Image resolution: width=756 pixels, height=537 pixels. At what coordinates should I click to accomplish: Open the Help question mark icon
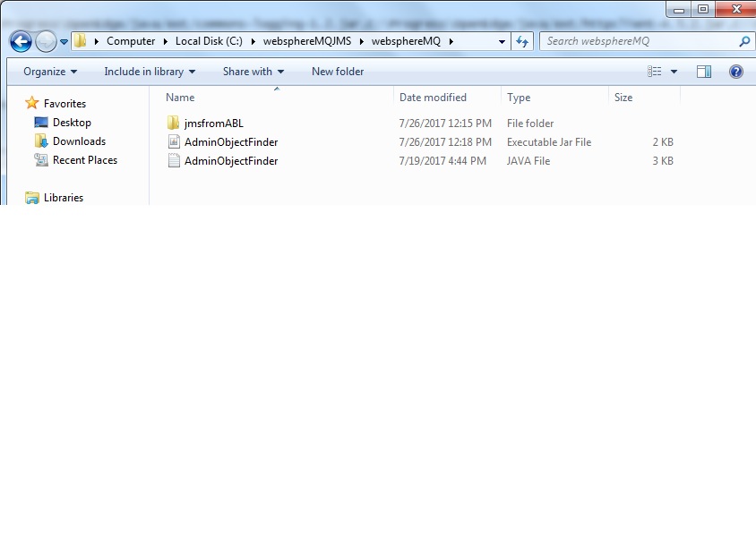736,72
